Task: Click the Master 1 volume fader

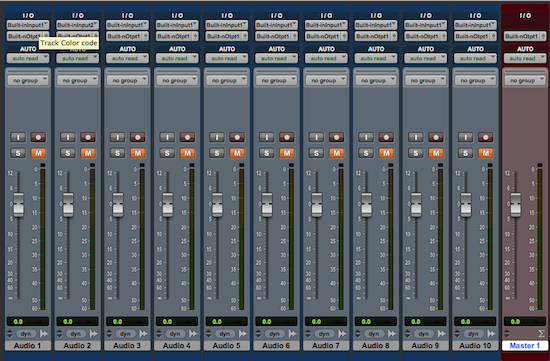Action: pyautogui.click(x=516, y=204)
